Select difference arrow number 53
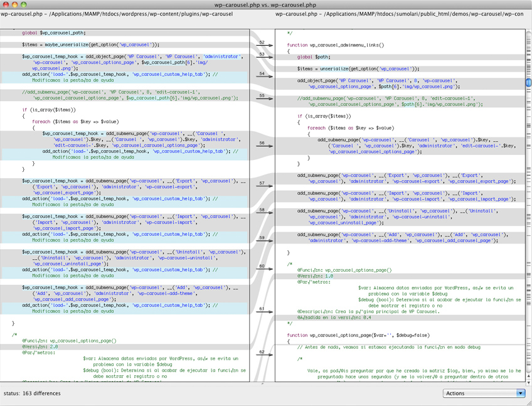Viewport: 532px width, 406px height. pos(265,56)
